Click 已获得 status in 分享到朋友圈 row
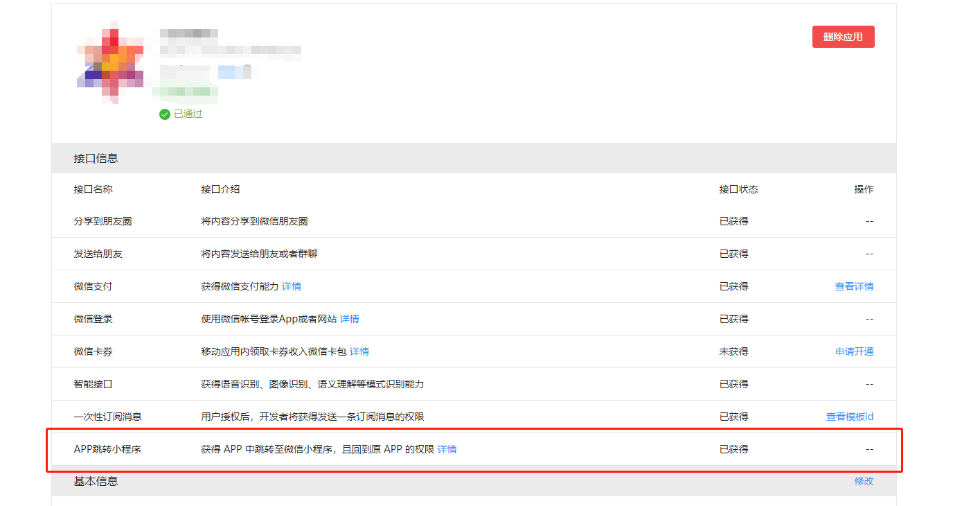Image resolution: width=980 pixels, height=506 pixels. (734, 221)
